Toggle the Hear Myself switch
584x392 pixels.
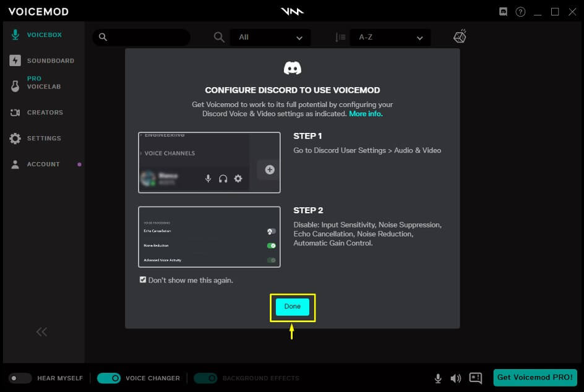[x=20, y=378]
